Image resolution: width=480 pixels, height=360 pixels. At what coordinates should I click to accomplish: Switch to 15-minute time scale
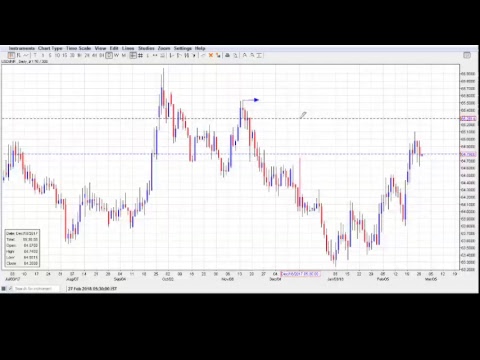click(x=65, y=55)
